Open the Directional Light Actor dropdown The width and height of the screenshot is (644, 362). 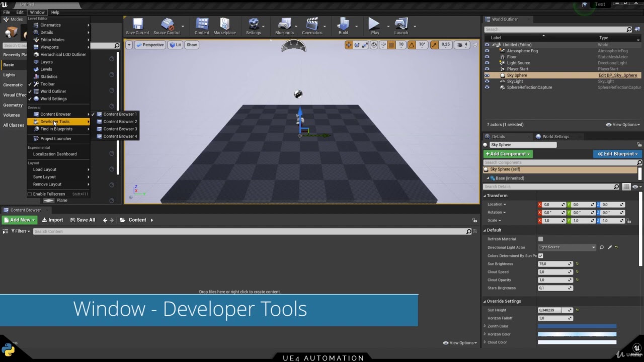point(567,247)
